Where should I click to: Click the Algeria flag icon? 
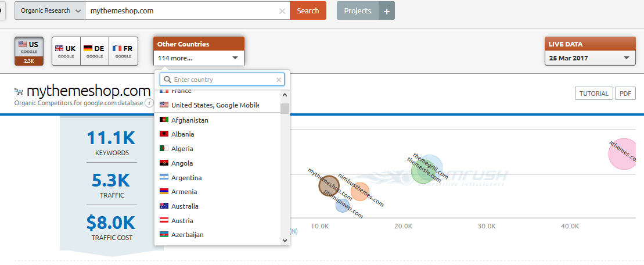click(164, 148)
